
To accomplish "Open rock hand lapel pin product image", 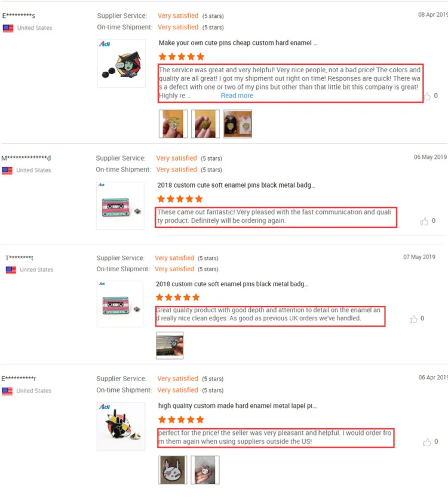I will pos(121,427).
